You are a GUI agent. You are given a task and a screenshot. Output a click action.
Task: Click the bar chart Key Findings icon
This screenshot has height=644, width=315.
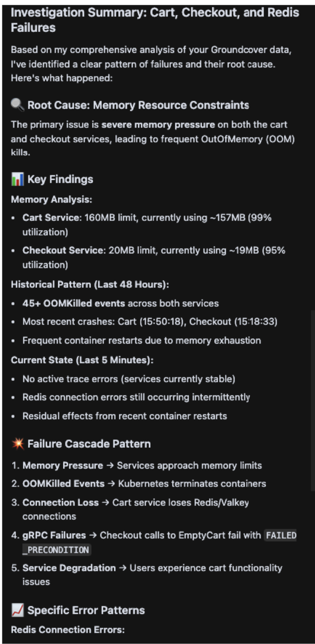[17, 179]
